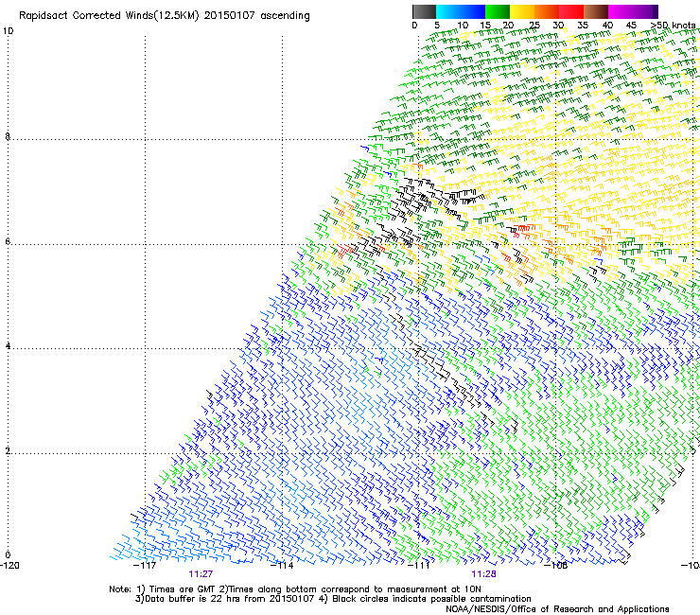Click the orange 25-30 knots color segment
Image resolution: width=700 pixels, height=615 pixels.
click(x=547, y=11)
